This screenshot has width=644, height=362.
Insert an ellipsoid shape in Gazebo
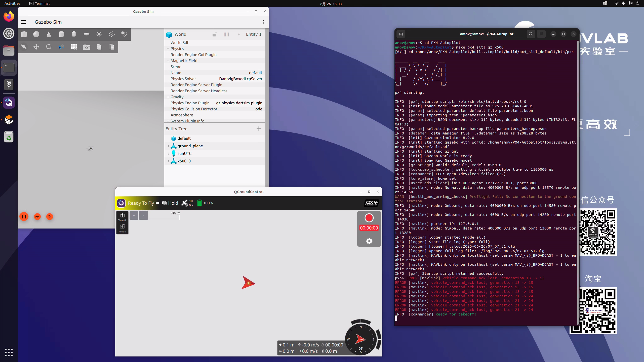pos(87,34)
